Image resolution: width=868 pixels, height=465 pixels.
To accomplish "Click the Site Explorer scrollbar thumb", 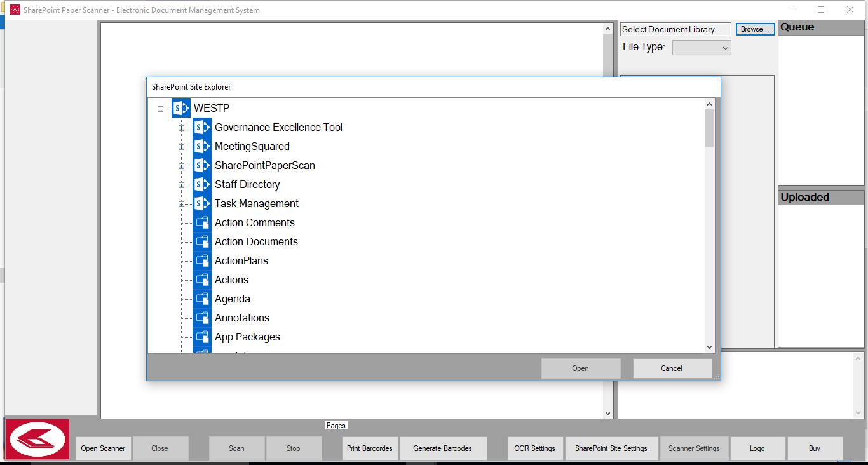I will 710,128.
